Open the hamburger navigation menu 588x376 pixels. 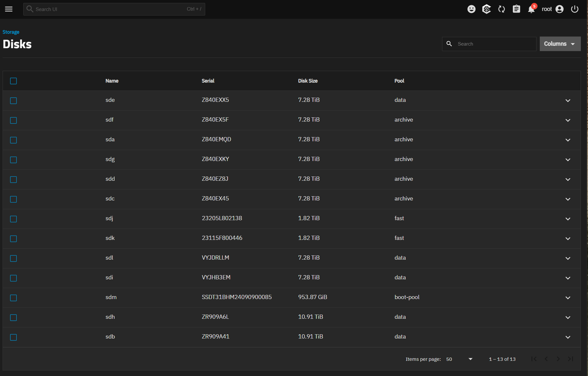[x=9, y=9]
